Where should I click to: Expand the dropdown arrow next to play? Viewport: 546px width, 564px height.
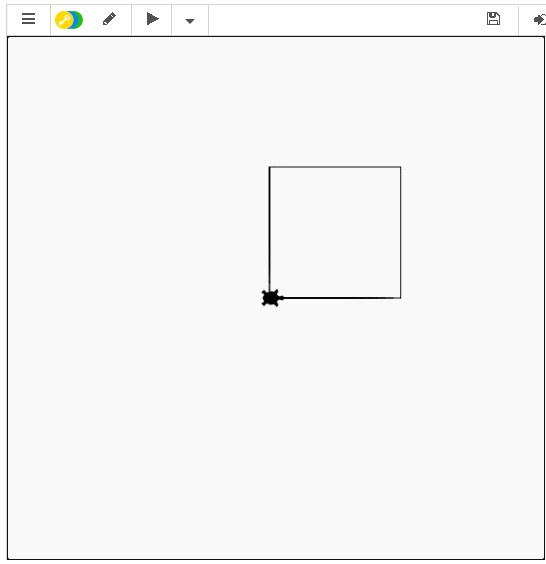190,21
